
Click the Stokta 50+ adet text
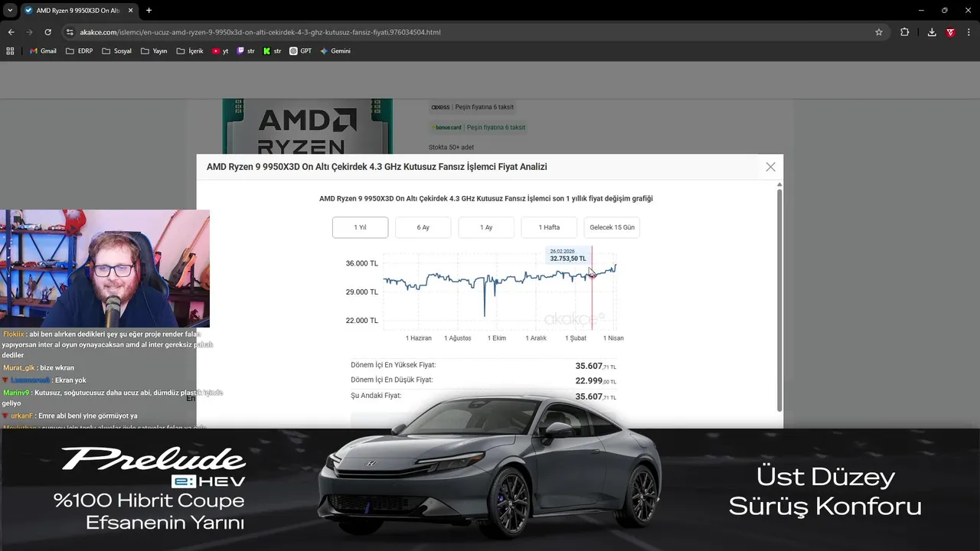pyautogui.click(x=451, y=147)
